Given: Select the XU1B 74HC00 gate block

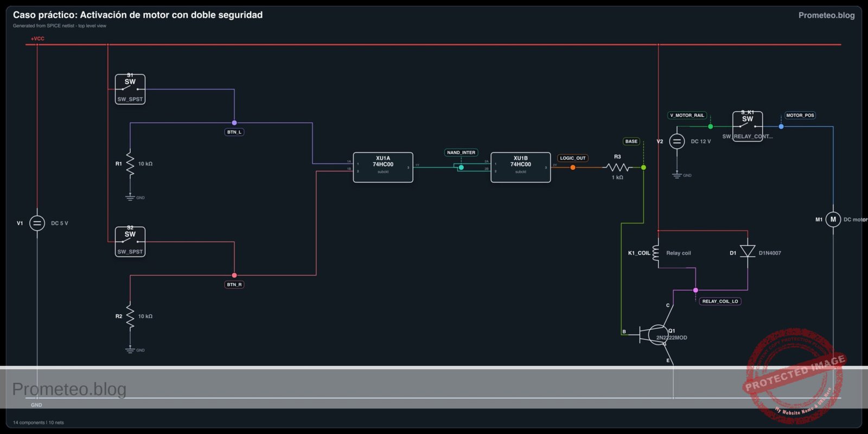Looking at the screenshot, I should point(521,167).
